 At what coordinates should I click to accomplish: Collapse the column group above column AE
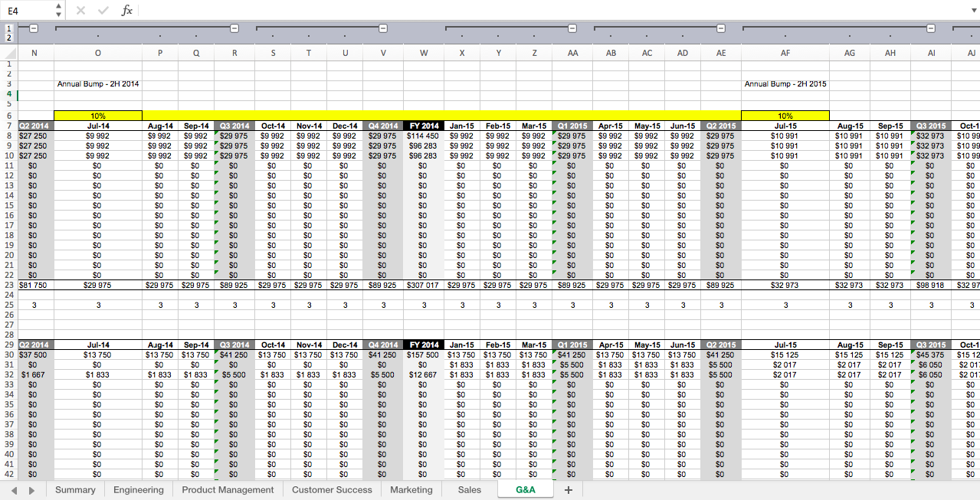(x=720, y=28)
